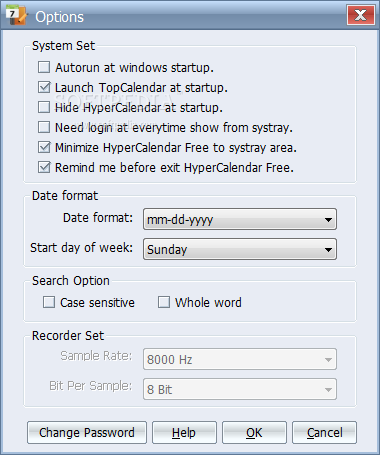Viewport: 380px width, 455px height.
Task: Close the Options dialog with X
Action: coord(361,15)
